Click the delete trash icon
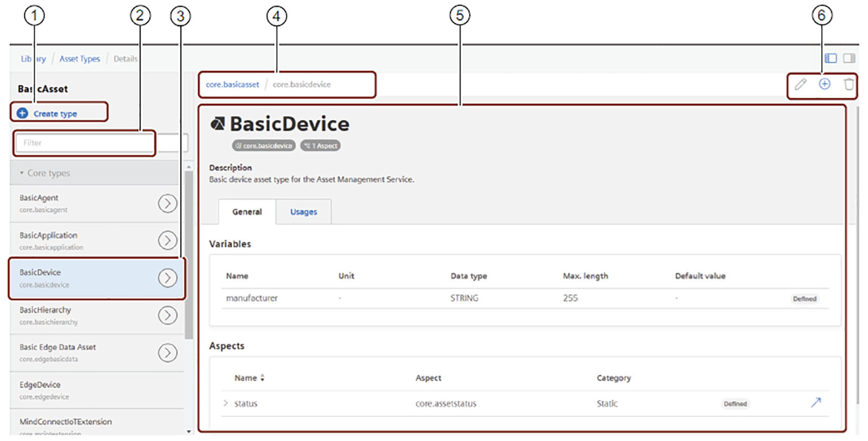The width and height of the screenshot is (868, 441). tap(849, 84)
